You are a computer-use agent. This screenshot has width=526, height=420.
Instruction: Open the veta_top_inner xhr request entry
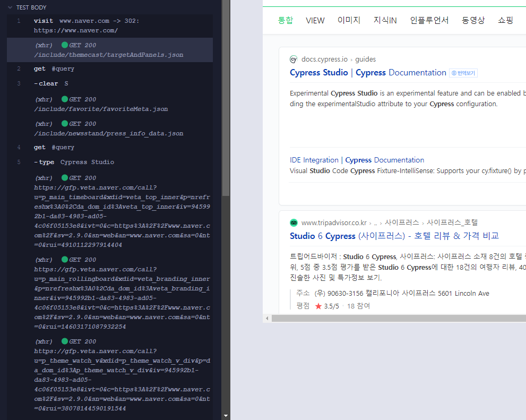pyautogui.click(x=110, y=211)
